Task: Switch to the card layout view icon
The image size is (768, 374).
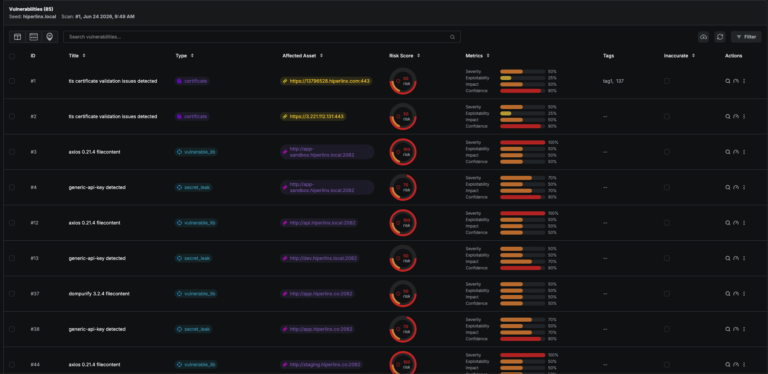Action: coord(33,37)
